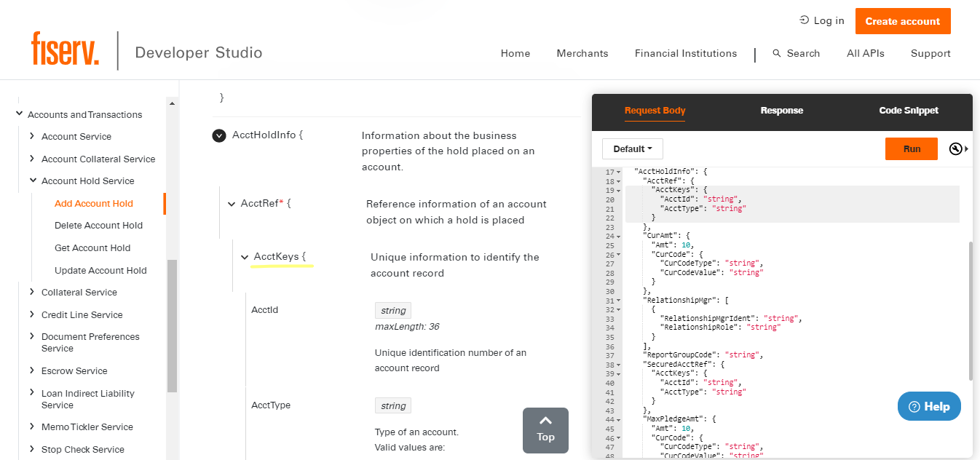Click sidebar scroll-up arrow
Screen dimensions: 980x460
(x=172, y=103)
